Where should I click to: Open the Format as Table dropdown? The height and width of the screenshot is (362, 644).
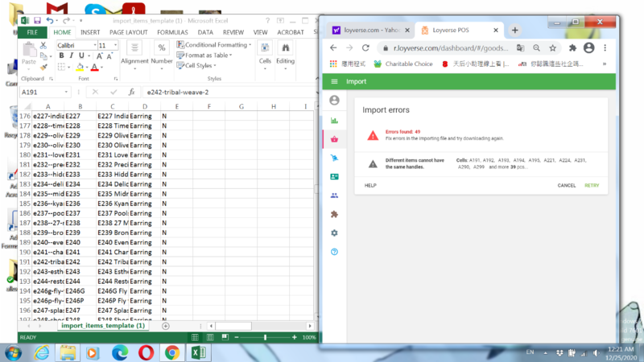204,55
